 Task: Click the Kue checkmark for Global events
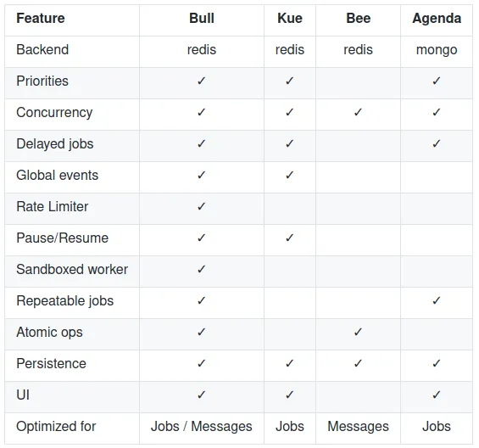(x=290, y=176)
